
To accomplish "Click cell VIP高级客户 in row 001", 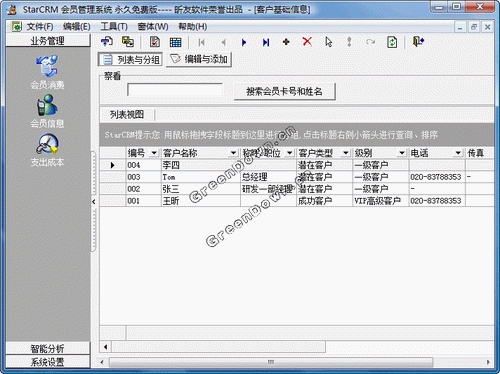I will (381, 201).
